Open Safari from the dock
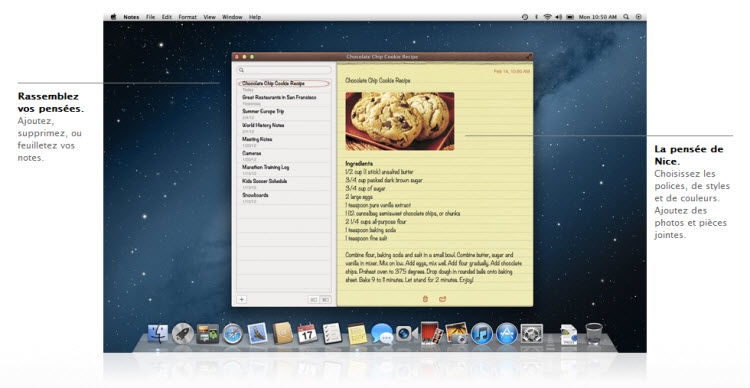 pyautogui.click(x=232, y=333)
